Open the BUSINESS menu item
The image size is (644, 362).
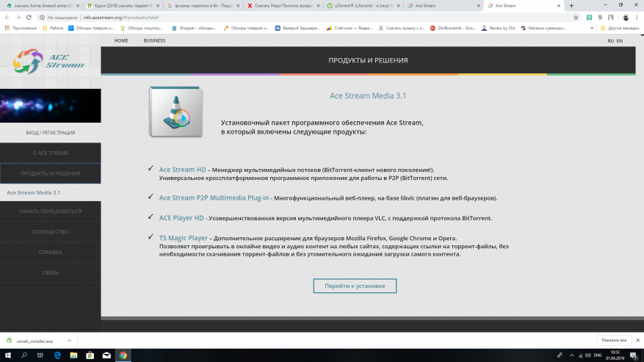click(x=154, y=40)
